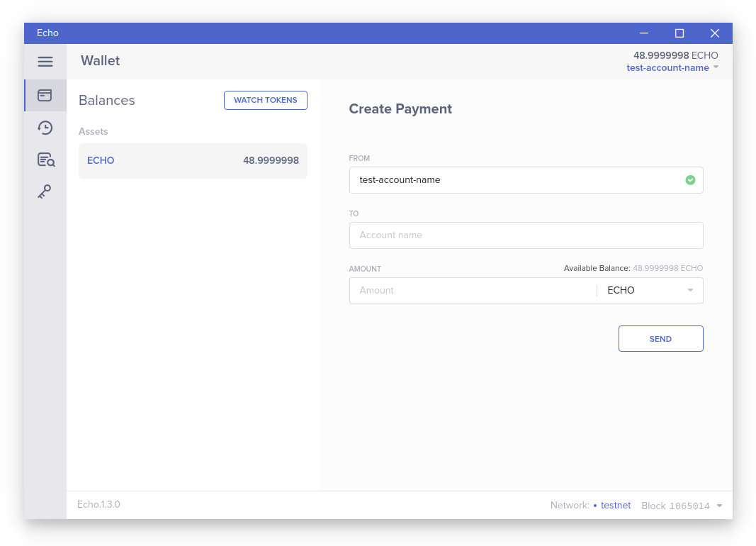Click the Assets label
The image size is (756, 546).
[x=93, y=132]
